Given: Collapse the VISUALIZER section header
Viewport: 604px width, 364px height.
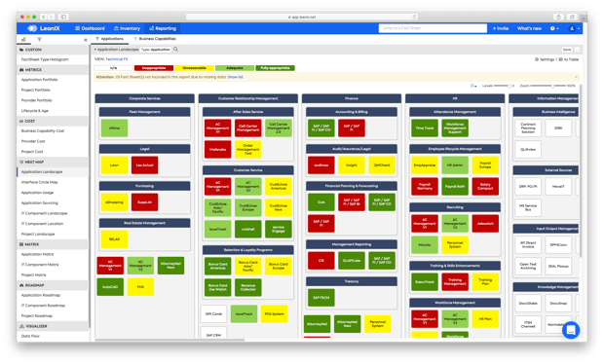Looking at the screenshot, I should click(x=53, y=326).
